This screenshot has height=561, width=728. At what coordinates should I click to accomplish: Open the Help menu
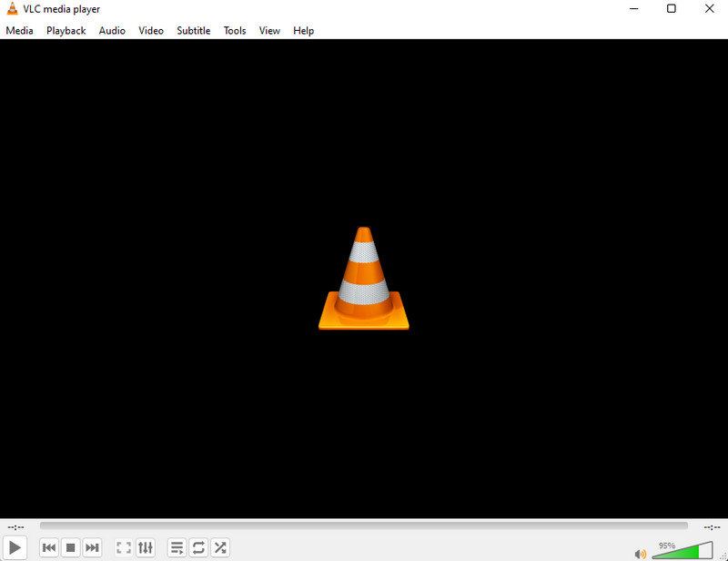click(303, 30)
